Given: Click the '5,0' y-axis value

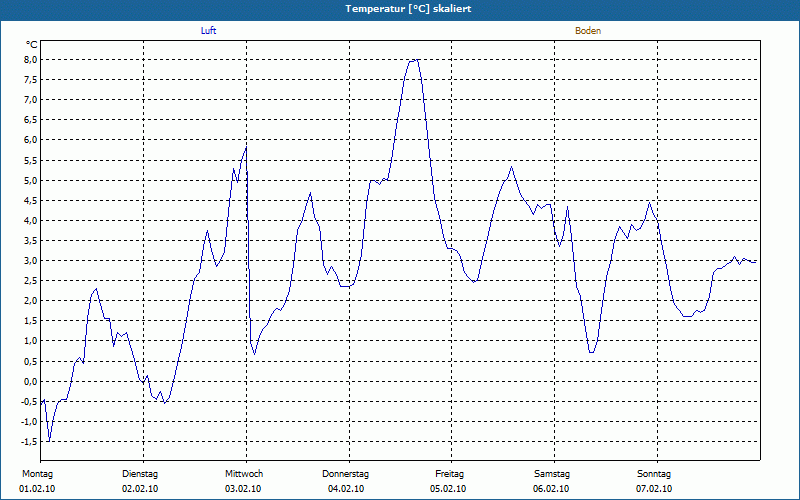Looking at the screenshot, I should [31, 180].
